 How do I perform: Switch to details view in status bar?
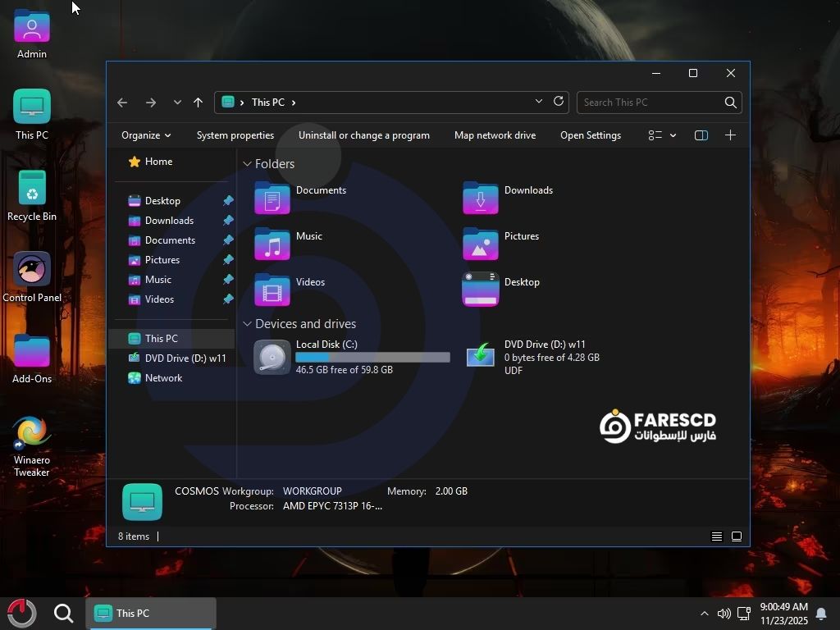tap(716, 536)
